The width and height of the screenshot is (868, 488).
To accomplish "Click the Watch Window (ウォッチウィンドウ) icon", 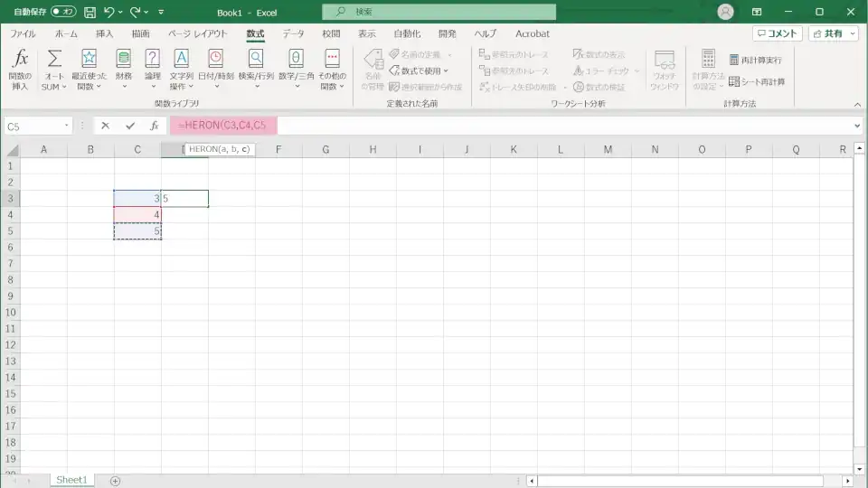I will point(664,60).
